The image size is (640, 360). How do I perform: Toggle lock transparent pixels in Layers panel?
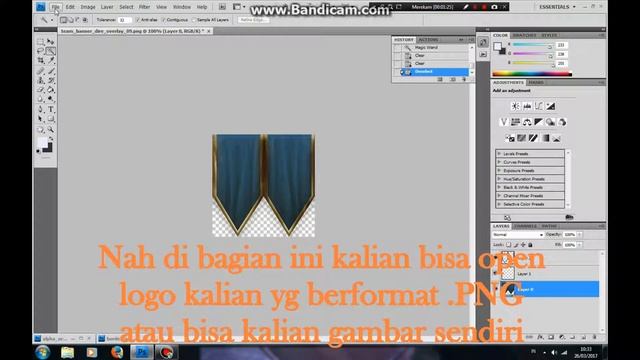509,245
